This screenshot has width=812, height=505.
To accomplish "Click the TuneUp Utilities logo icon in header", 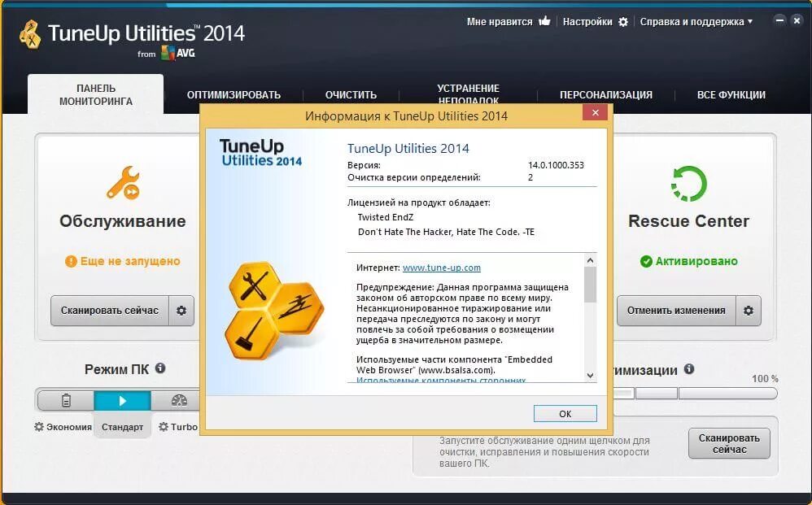I will point(31,35).
